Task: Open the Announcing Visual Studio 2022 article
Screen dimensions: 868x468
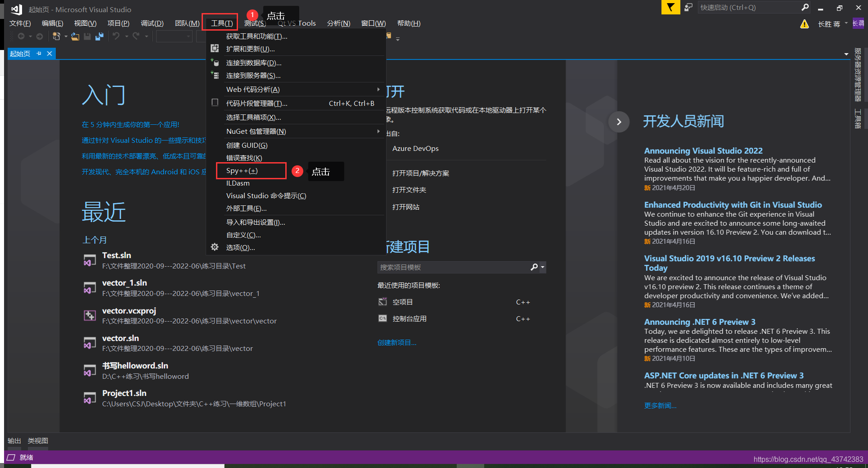Action: coord(703,150)
